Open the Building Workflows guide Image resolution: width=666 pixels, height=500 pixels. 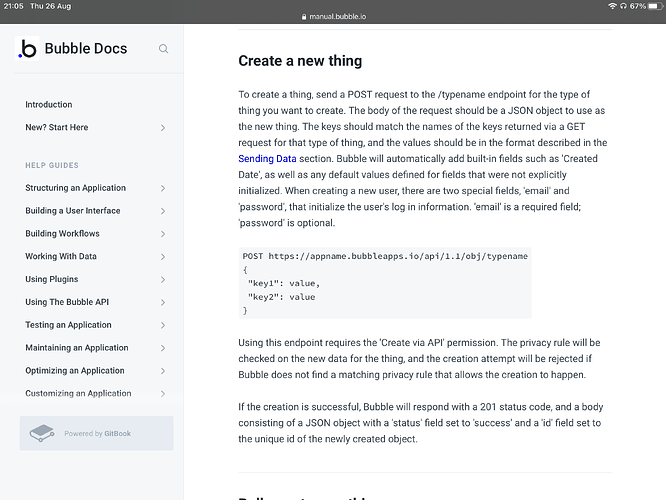(62, 234)
